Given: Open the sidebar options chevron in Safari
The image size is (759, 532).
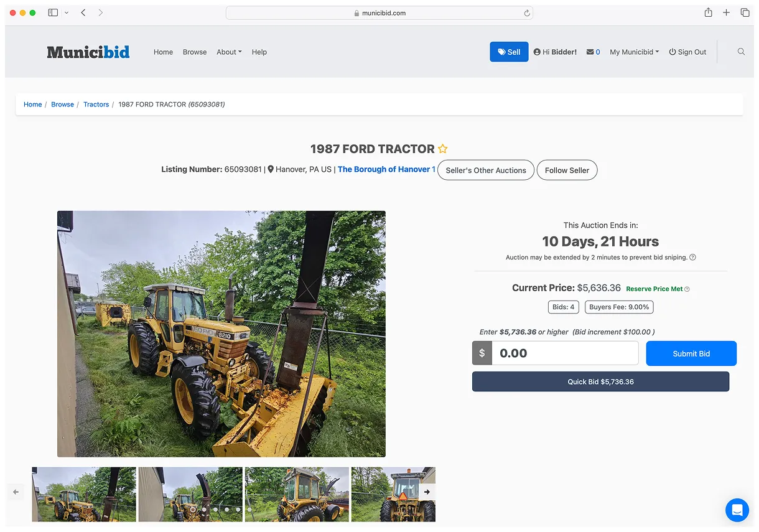Looking at the screenshot, I should 66,12.
